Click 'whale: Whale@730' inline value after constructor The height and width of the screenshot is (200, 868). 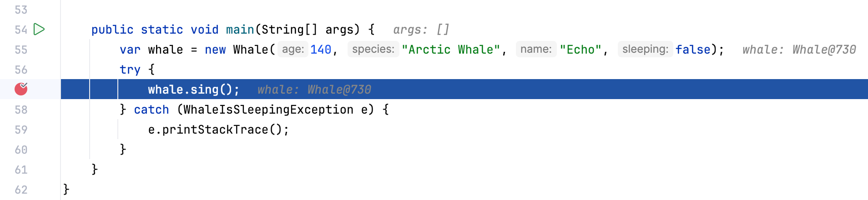click(x=799, y=50)
